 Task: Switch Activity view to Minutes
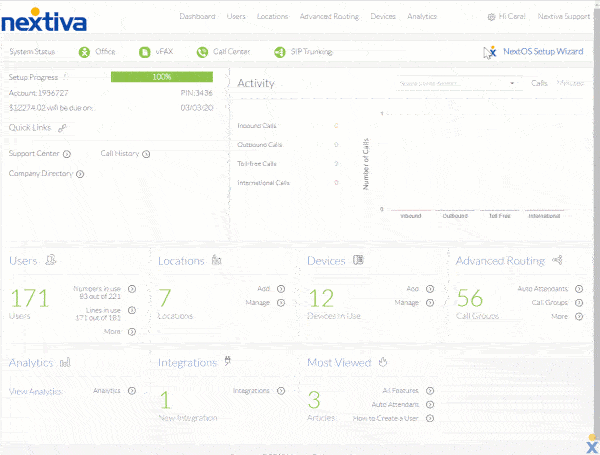pos(570,83)
